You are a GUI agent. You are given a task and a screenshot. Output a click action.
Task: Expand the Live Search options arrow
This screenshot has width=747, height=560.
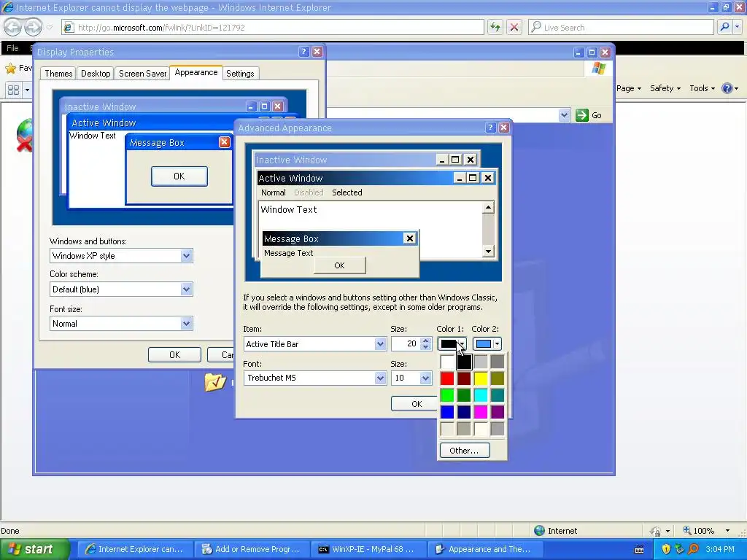738,27
